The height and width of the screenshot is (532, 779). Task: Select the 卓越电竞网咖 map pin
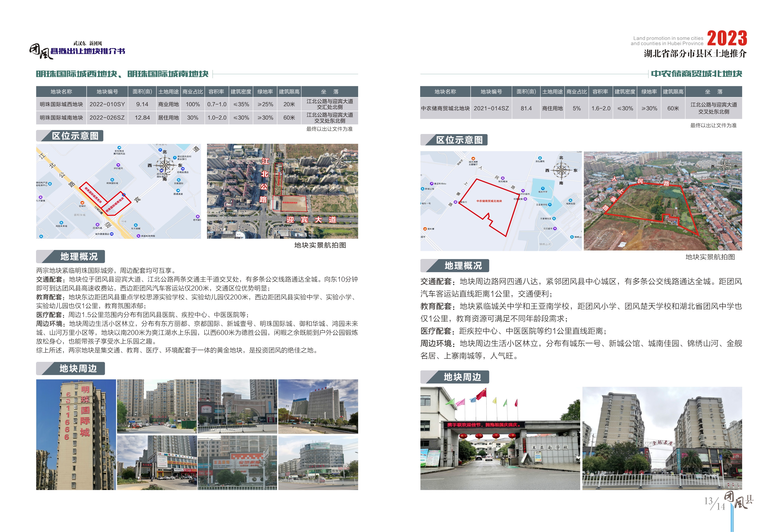138,236
